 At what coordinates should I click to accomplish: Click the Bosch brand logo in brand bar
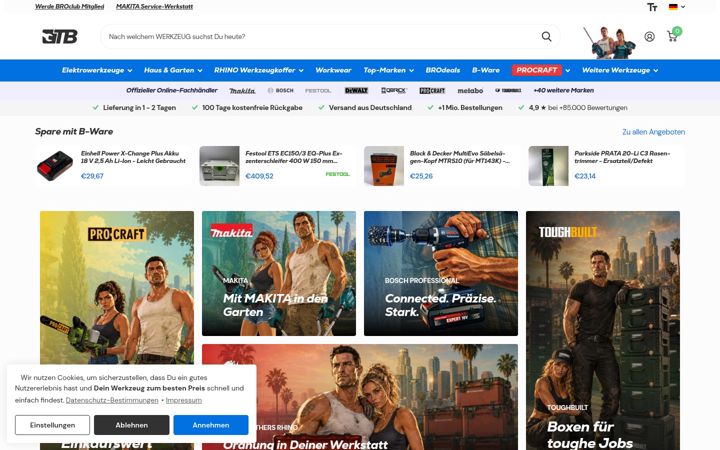[x=281, y=90]
